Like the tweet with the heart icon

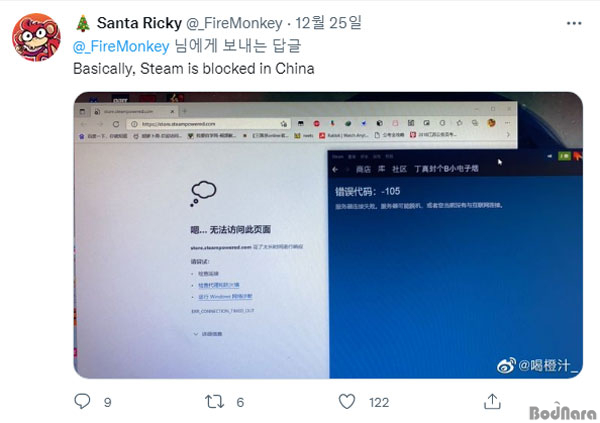pyautogui.click(x=347, y=402)
